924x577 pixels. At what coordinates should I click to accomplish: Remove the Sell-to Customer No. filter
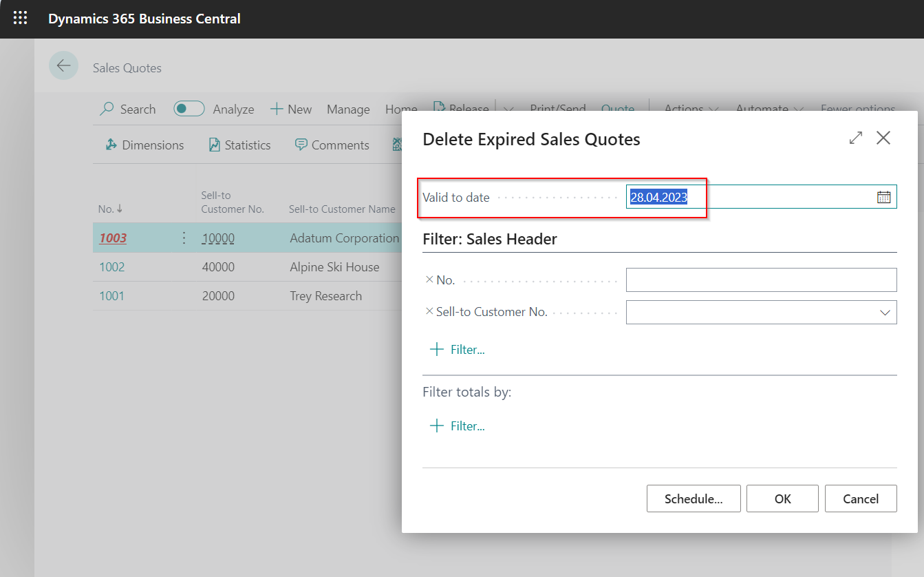point(430,311)
